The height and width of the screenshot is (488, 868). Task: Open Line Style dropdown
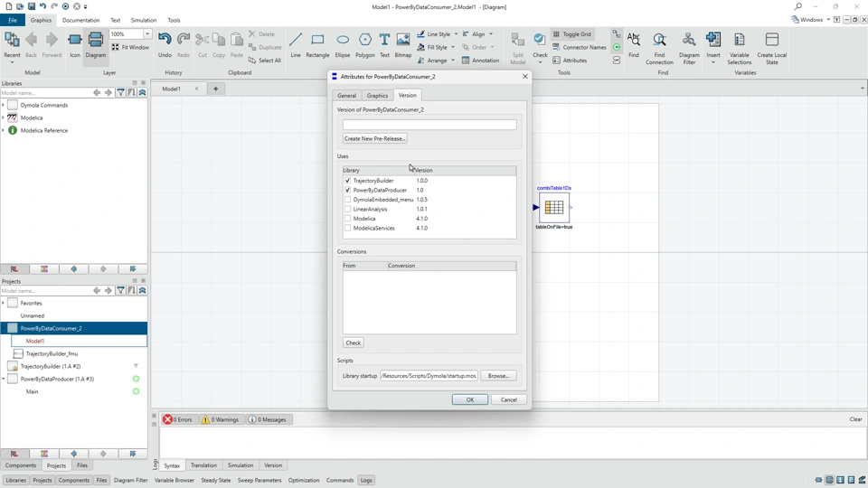[x=456, y=34]
